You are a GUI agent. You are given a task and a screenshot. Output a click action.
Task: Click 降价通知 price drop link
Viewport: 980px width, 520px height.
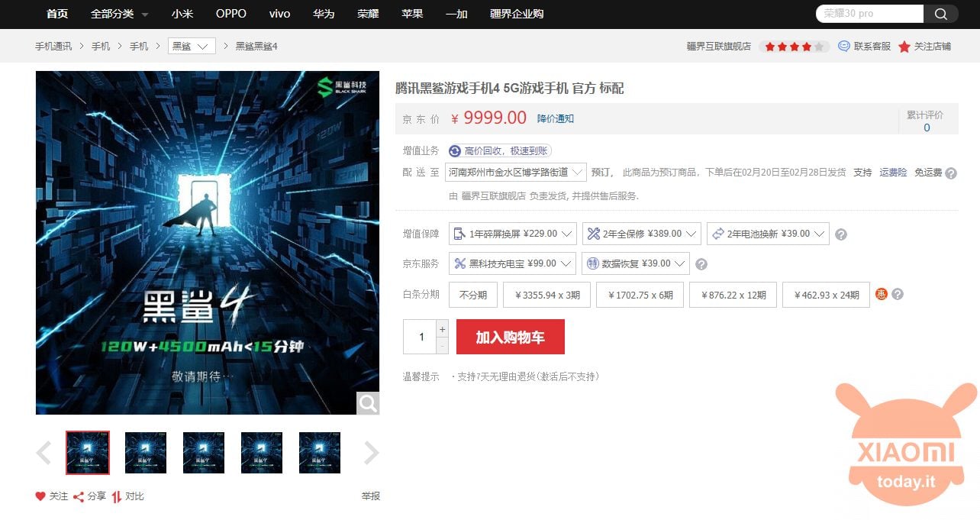point(556,118)
